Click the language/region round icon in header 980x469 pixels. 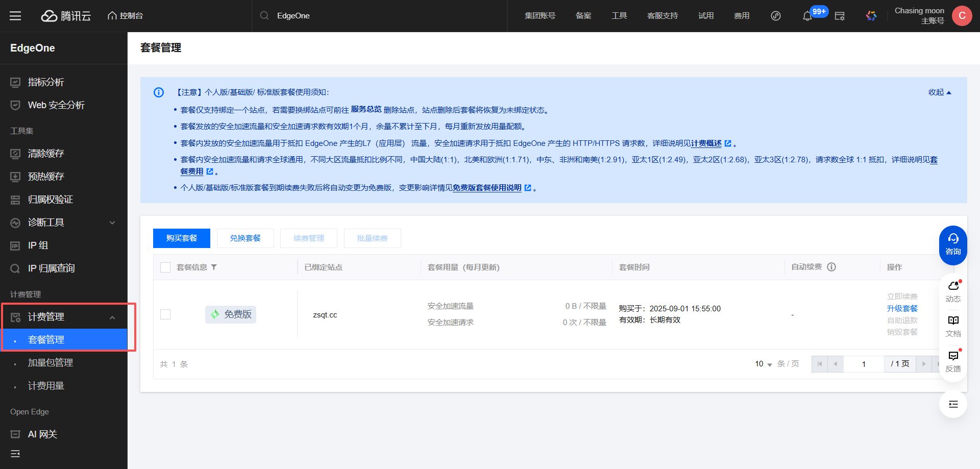point(776,16)
